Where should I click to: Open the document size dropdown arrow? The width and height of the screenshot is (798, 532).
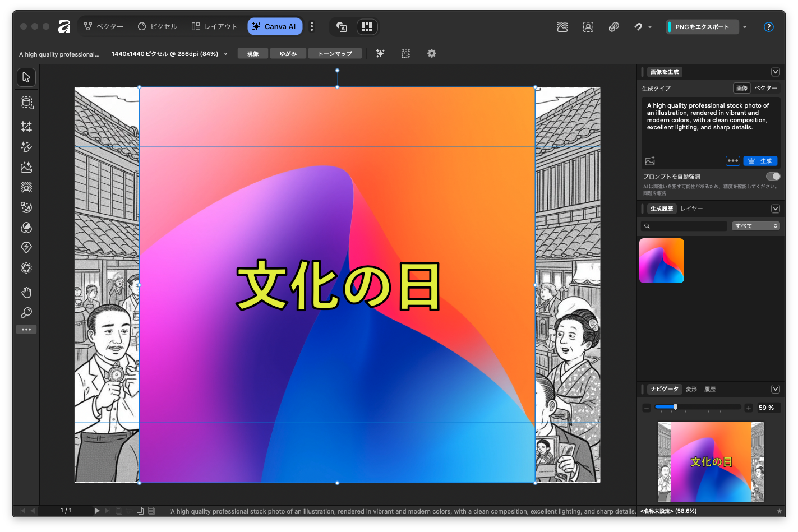(225, 54)
